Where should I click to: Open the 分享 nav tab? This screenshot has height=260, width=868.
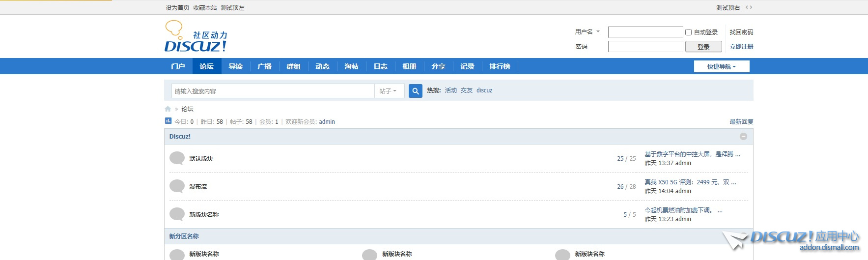pos(439,66)
